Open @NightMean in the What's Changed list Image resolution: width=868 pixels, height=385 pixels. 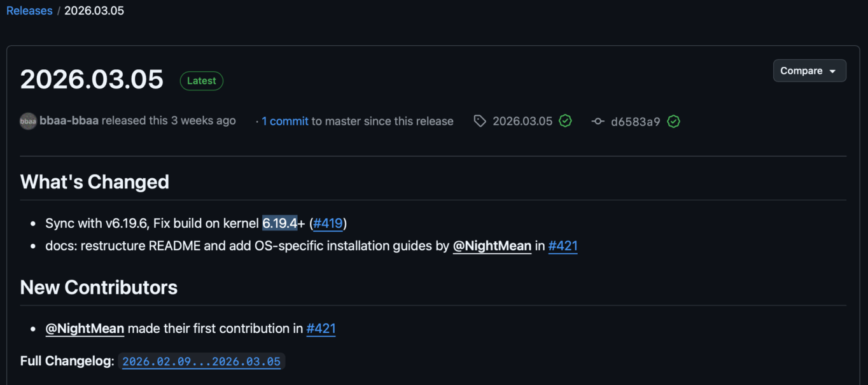[492, 246]
